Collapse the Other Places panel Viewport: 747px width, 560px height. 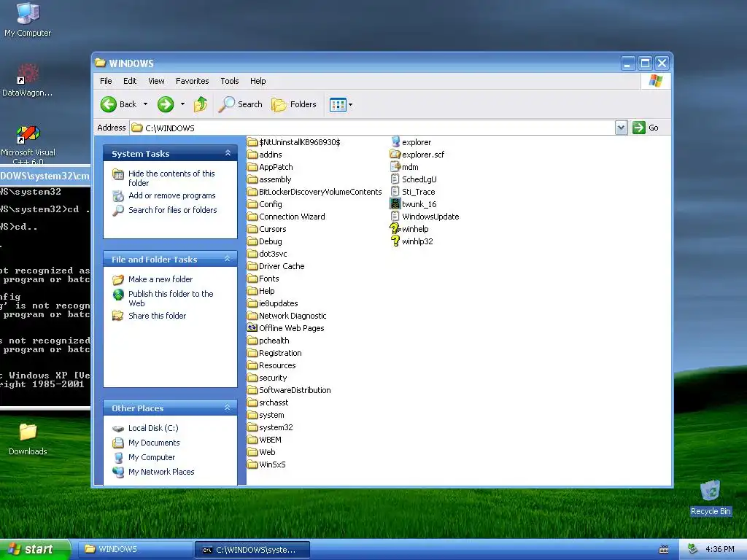228,408
